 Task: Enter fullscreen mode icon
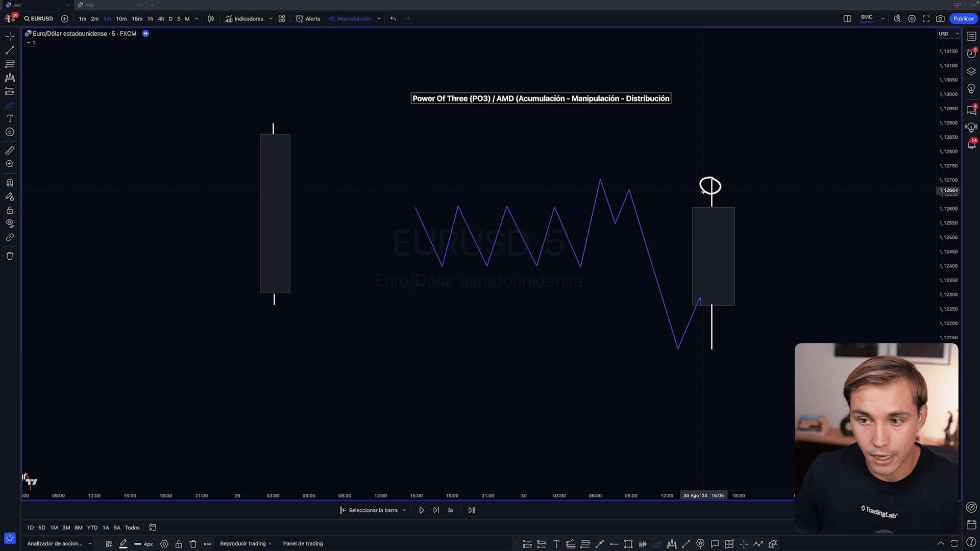click(926, 19)
